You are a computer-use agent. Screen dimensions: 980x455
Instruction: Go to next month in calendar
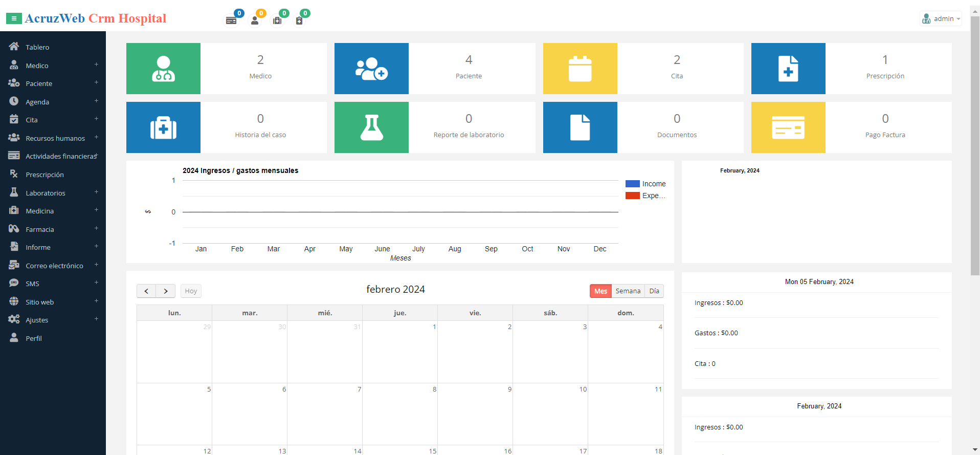coord(166,291)
